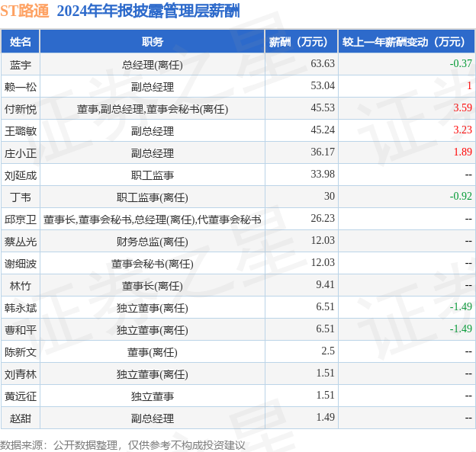Click the change value -0.92
The width and height of the screenshot is (476, 452).
pyautogui.click(x=461, y=197)
